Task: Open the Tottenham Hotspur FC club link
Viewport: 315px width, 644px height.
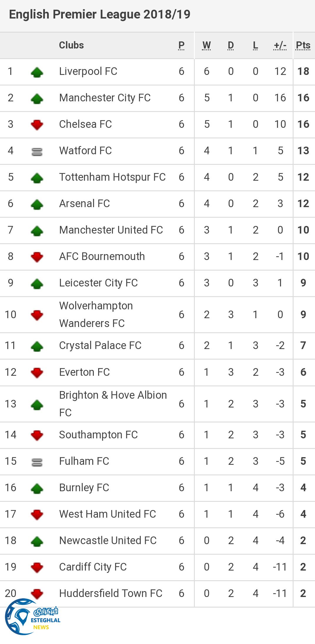Action: [112, 177]
